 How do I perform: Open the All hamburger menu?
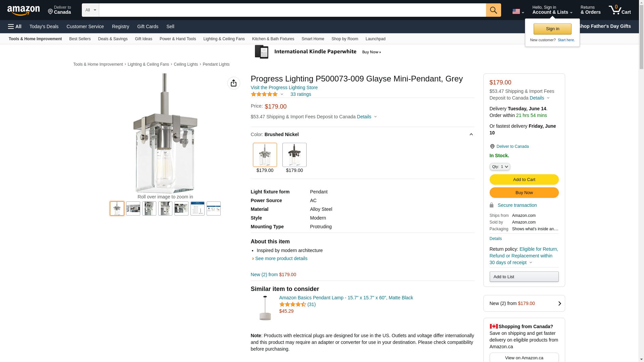[x=15, y=26]
